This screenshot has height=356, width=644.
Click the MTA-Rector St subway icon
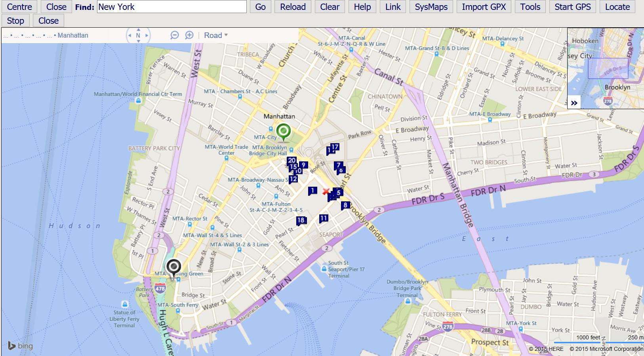click(190, 224)
